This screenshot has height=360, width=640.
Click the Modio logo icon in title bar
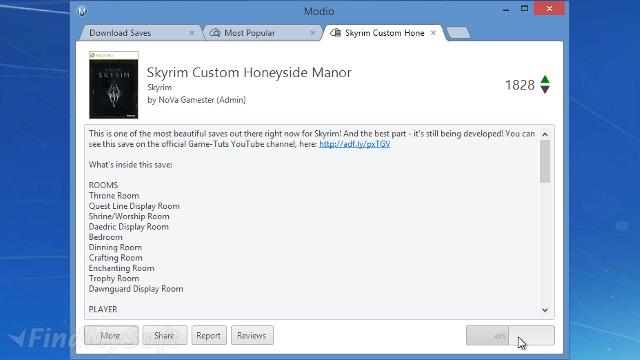[82, 11]
